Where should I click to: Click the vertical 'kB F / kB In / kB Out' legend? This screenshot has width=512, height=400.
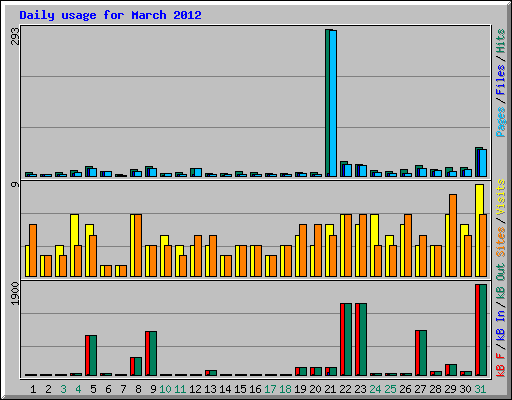[x=500, y=320]
